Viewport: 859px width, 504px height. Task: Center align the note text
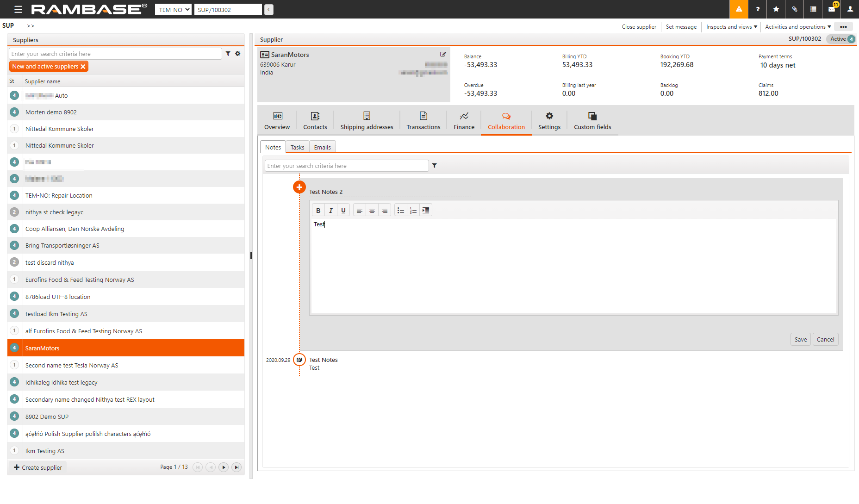pyautogui.click(x=372, y=211)
